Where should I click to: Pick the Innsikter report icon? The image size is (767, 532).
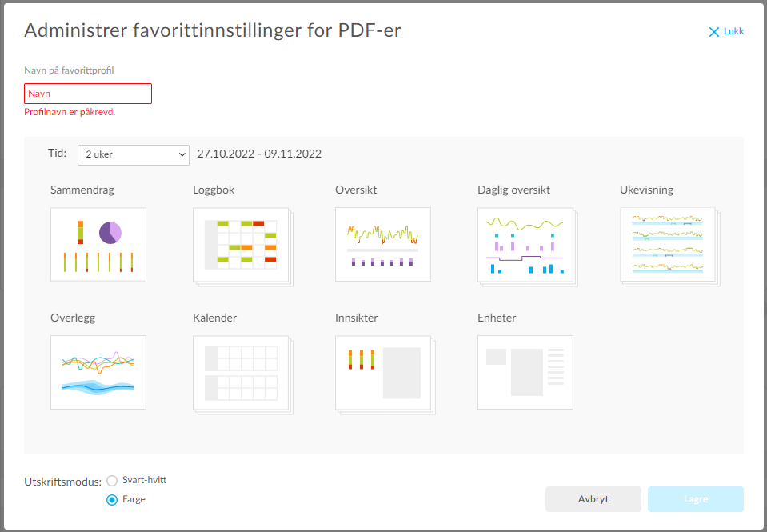(x=383, y=372)
